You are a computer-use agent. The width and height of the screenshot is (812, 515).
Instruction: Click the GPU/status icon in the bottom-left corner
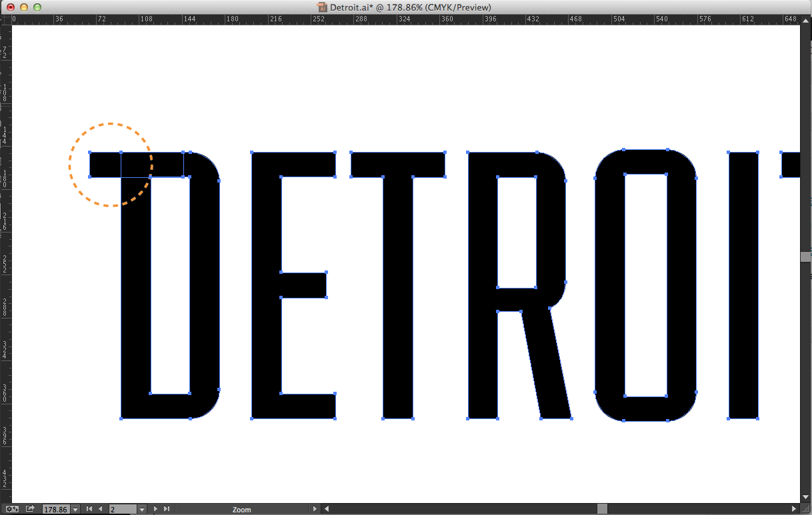coord(12,509)
